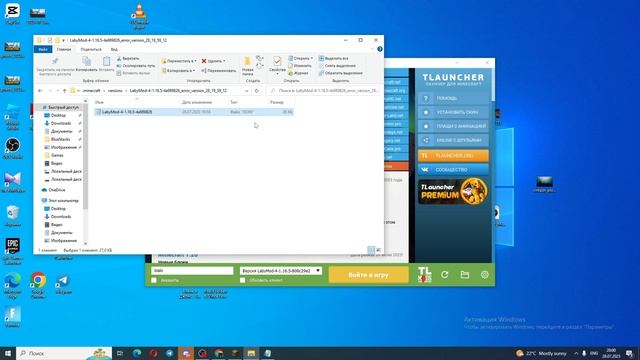Switch to Поделиться (Share) ribbon tab
The image size is (640, 360).
[91, 49]
